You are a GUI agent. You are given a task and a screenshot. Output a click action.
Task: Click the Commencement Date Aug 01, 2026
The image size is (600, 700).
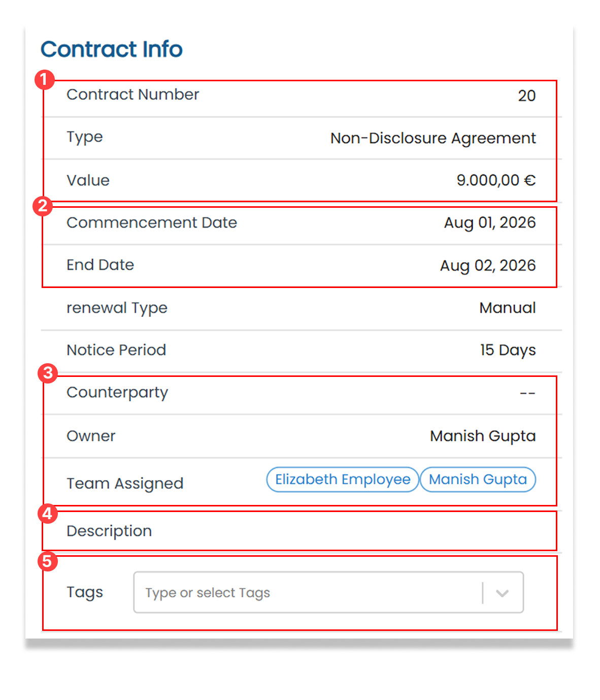[490, 222]
